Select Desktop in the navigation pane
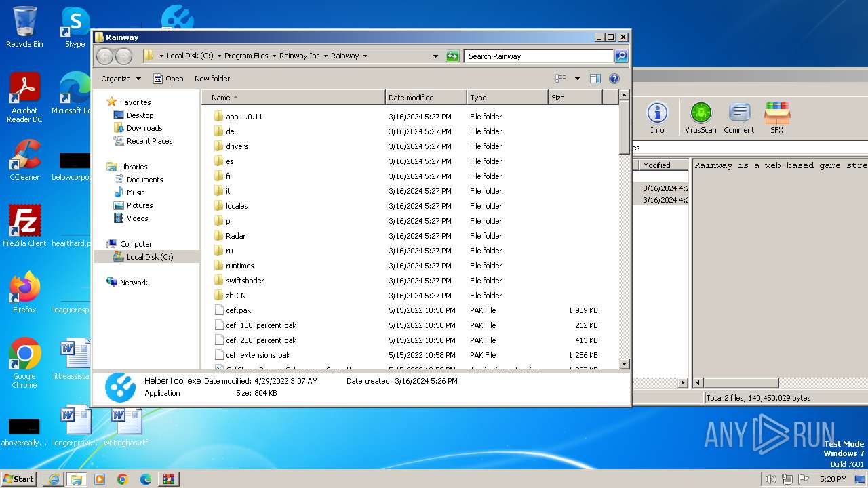The image size is (868, 488). pyautogui.click(x=140, y=115)
